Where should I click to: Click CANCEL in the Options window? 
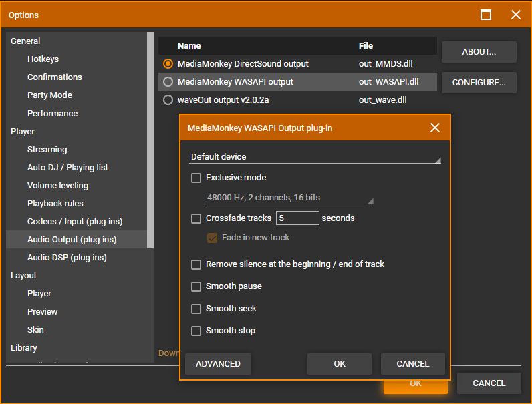[x=489, y=383]
